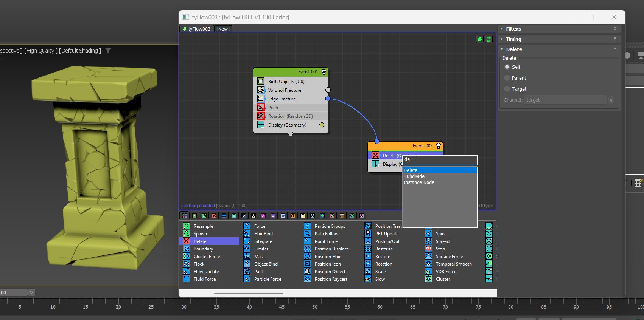Click the Spawn operator icon in the depot
644x320 pixels.
click(186, 233)
